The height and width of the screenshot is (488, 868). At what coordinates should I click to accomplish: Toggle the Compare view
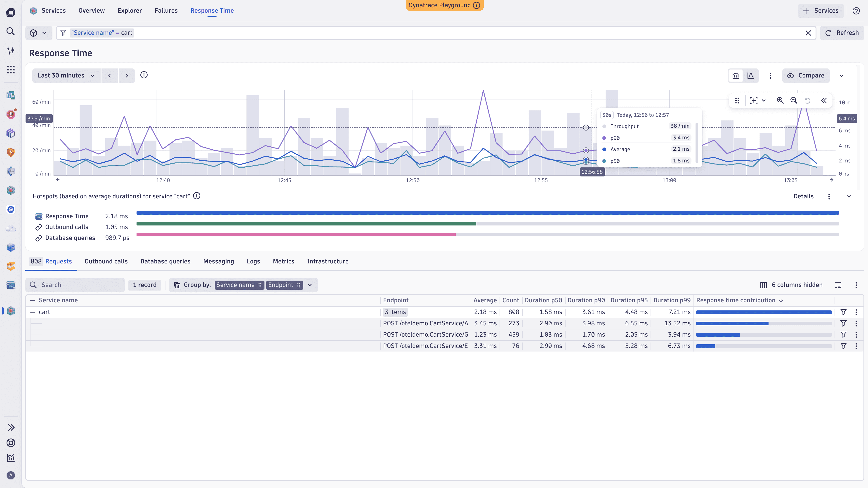coord(805,75)
